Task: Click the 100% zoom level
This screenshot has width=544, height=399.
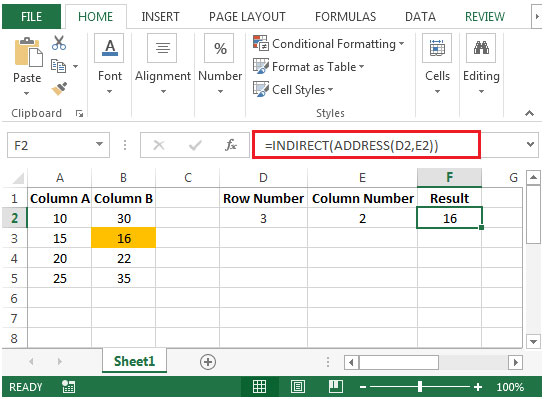Action: click(510, 387)
